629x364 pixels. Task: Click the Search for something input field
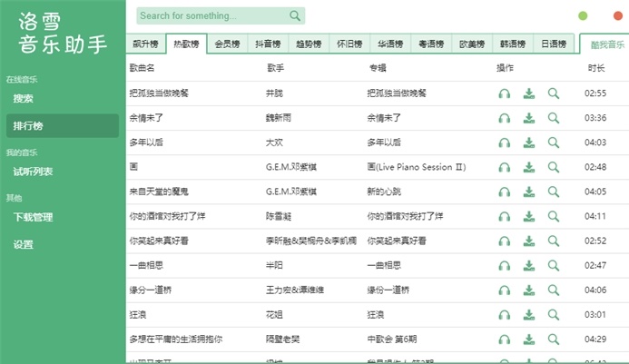(211, 15)
